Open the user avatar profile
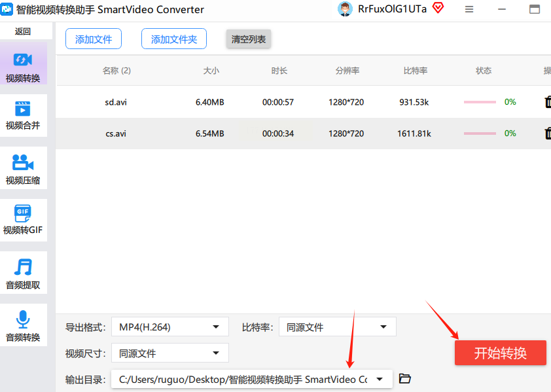This screenshot has width=551, height=392. (345, 9)
